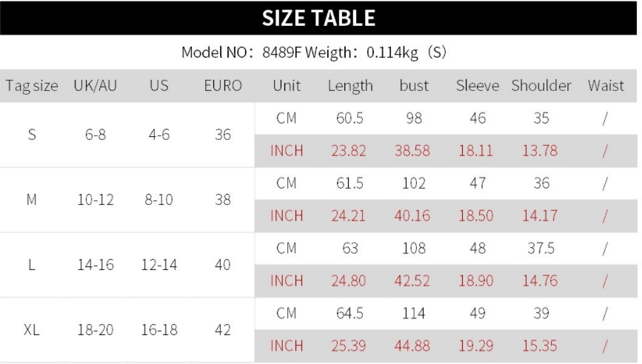Click the SIZE TABLE title banner
Screen dimensions: 642x364
point(320,18)
